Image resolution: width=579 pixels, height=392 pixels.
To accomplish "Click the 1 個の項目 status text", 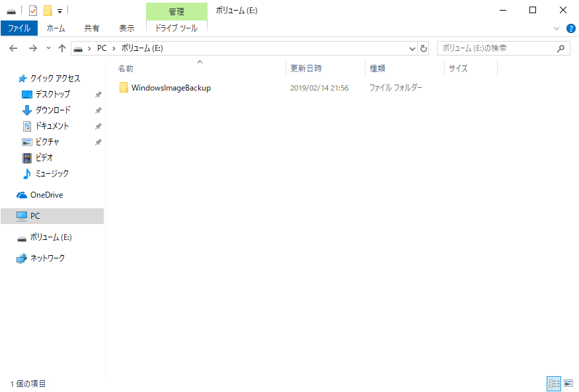I will click(x=28, y=384).
